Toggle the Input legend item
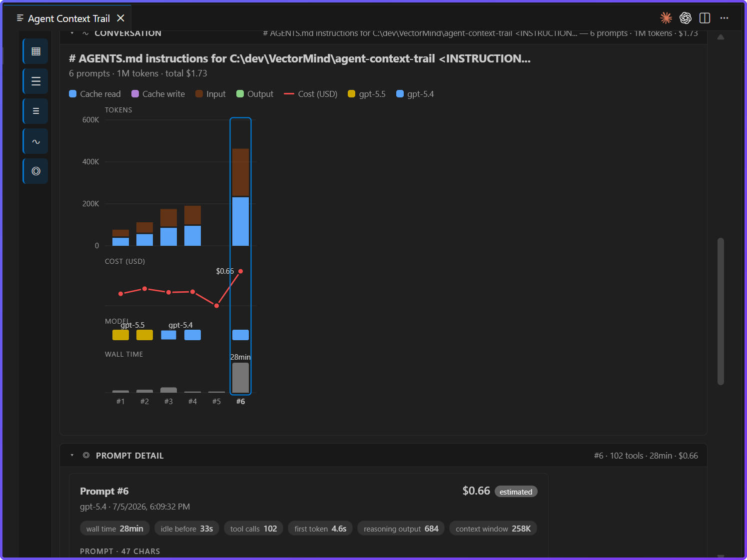Viewport: 747px width, 560px height. coord(210,94)
